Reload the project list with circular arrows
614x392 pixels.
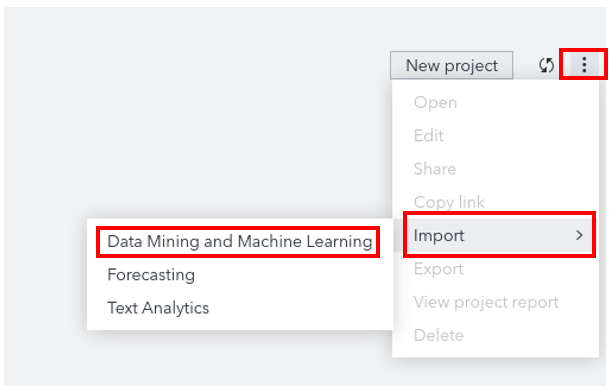tap(546, 65)
